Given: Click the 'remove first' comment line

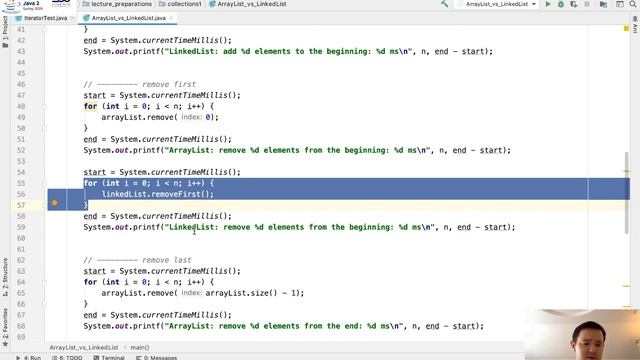Looking at the screenshot, I should click(140, 84).
